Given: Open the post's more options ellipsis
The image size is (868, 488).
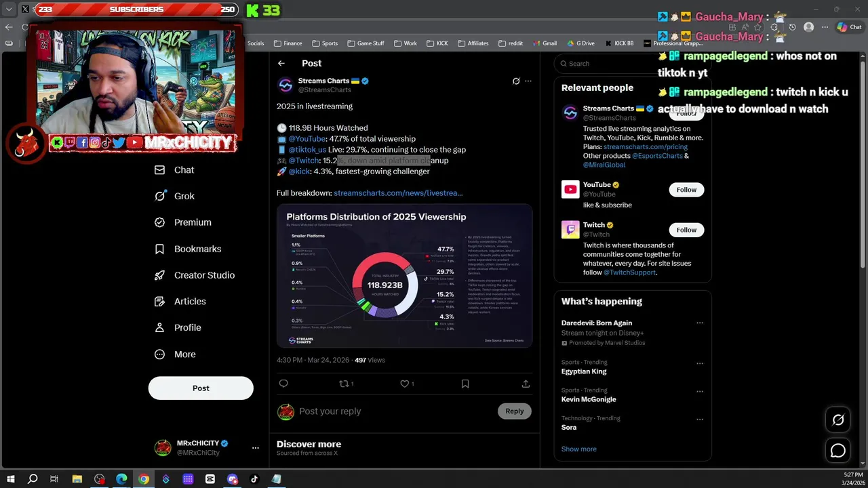Looking at the screenshot, I should 528,81.
